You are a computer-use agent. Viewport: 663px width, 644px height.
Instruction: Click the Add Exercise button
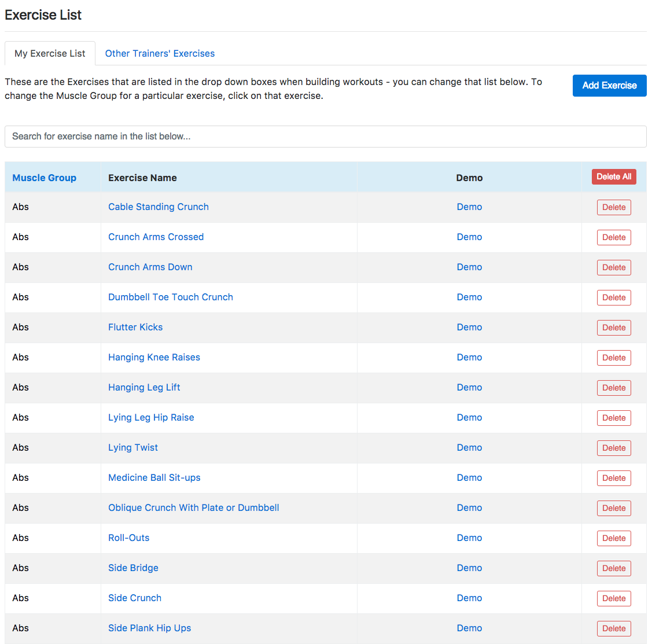point(609,86)
